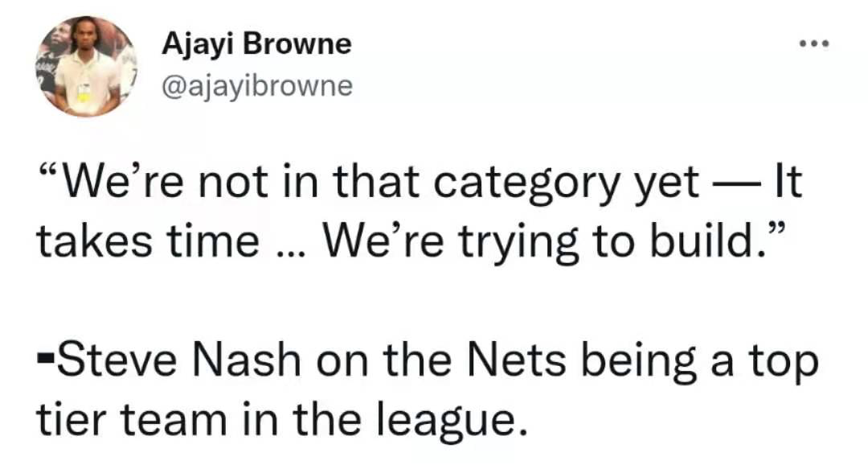Click the Ajayi Browne display name
The width and height of the screenshot is (868, 465).
click(256, 43)
